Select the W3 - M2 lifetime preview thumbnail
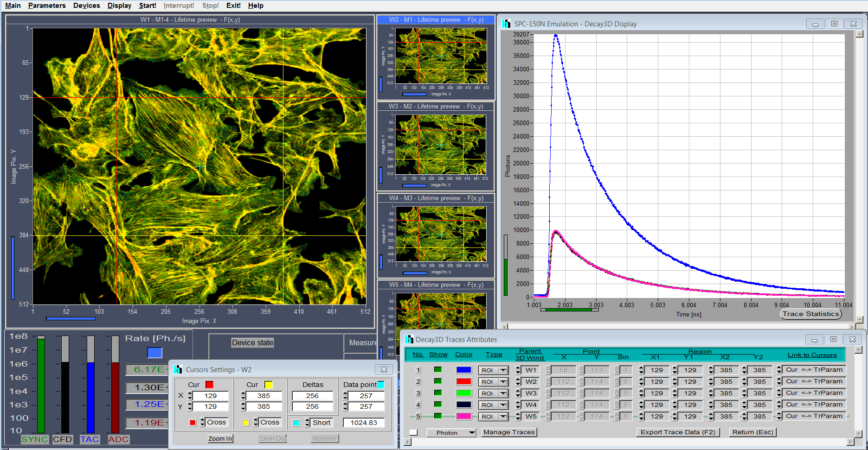 440,145
